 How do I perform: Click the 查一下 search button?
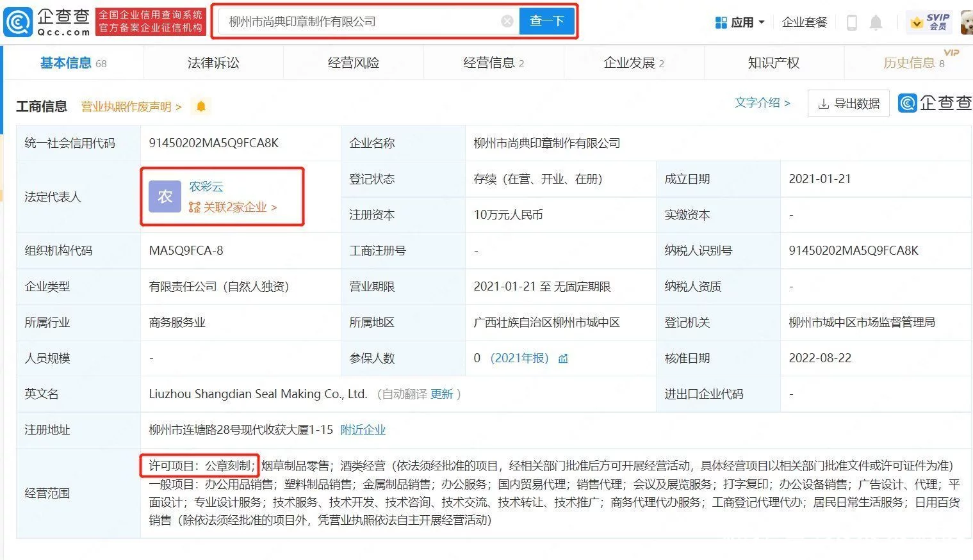click(547, 21)
